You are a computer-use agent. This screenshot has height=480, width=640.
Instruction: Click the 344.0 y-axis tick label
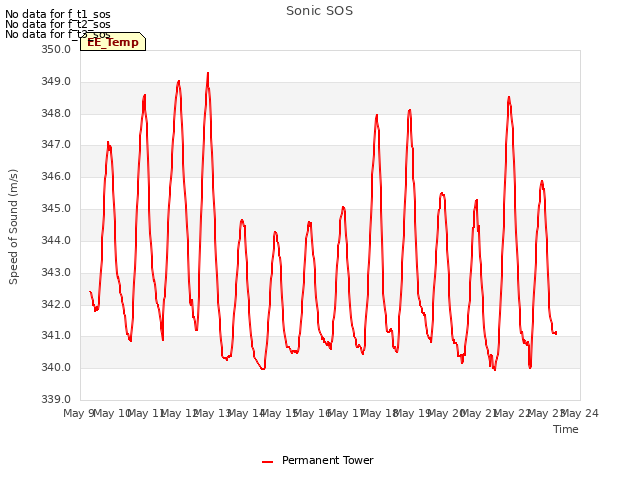click(56, 240)
